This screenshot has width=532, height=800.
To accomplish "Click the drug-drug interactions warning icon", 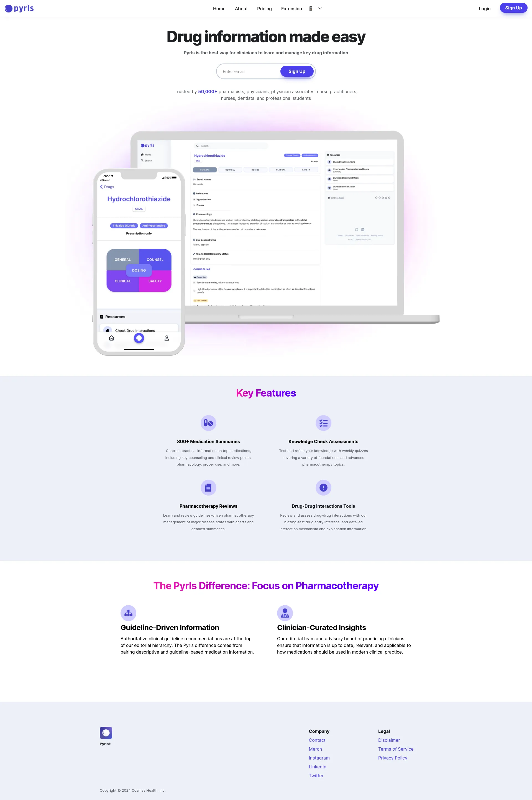I will click(323, 487).
